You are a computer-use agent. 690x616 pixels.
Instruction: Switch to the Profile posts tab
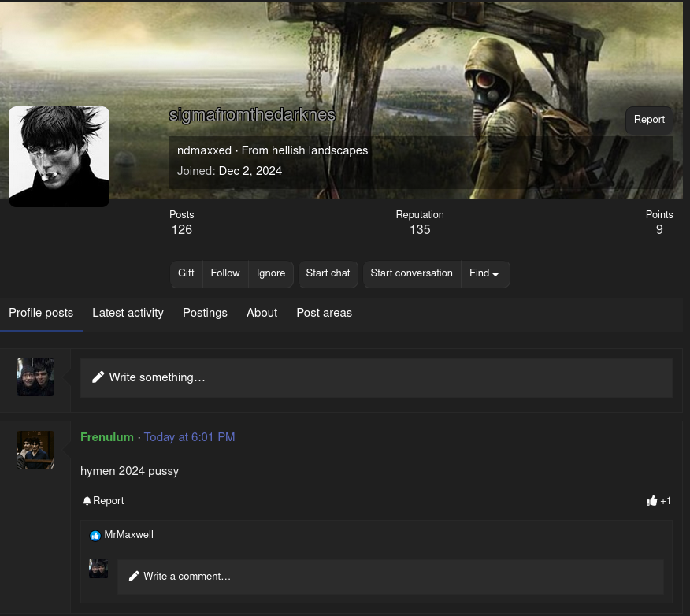pos(41,313)
